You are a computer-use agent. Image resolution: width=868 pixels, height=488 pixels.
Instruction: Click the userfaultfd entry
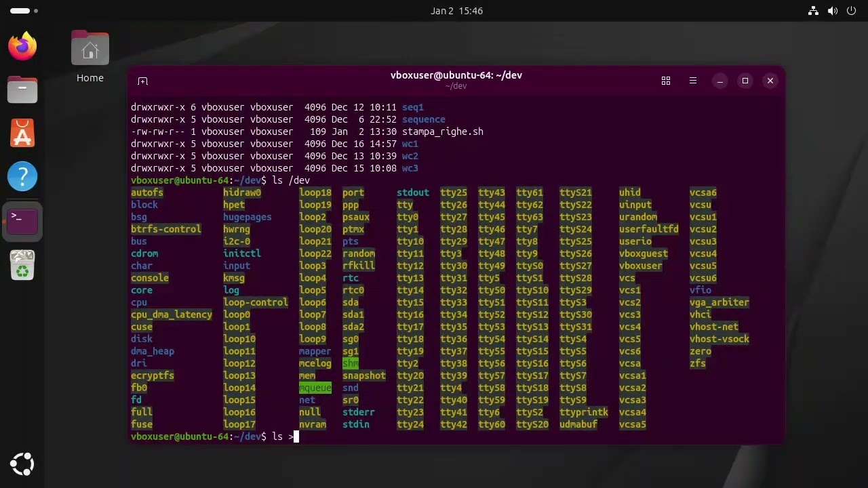tap(649, 229)
